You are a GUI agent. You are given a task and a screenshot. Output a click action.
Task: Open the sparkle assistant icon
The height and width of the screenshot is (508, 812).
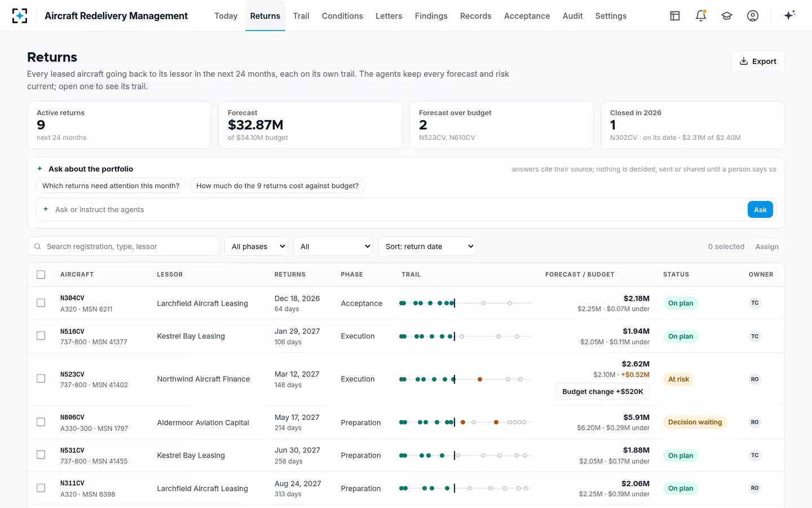[789, 15]
